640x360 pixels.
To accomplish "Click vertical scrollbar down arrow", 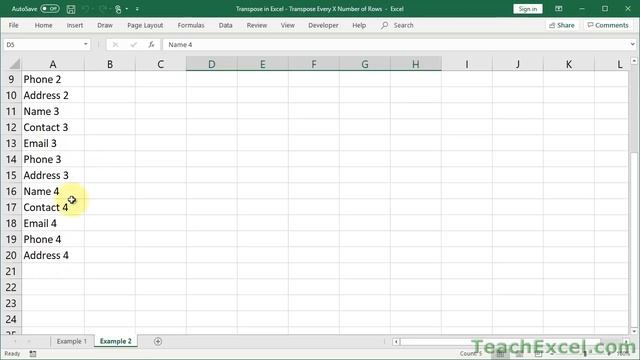I will [x=634, y=331].
